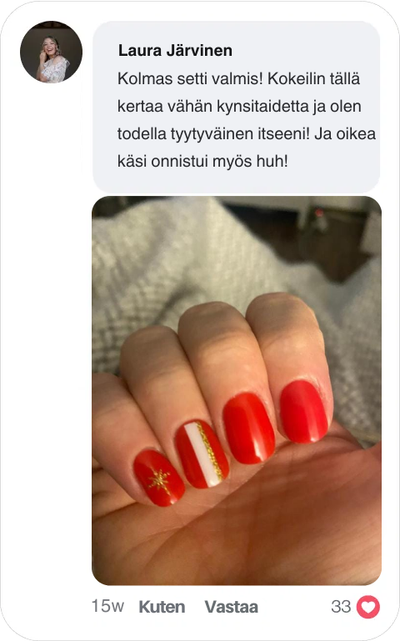Click the white-striped red nail in photo
Image resolution: width=400 pixels, height=641 pixels.
point(202,455)
